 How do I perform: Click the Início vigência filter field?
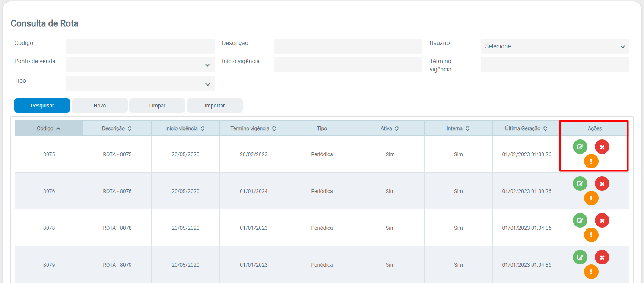348,65
